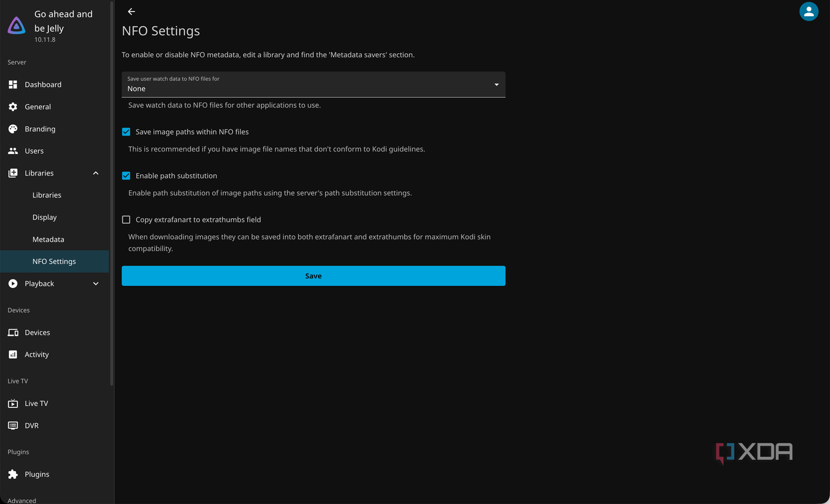
Task: Click the version number 10.11.8
Action: pyautogui.click(x=45, y=39)
